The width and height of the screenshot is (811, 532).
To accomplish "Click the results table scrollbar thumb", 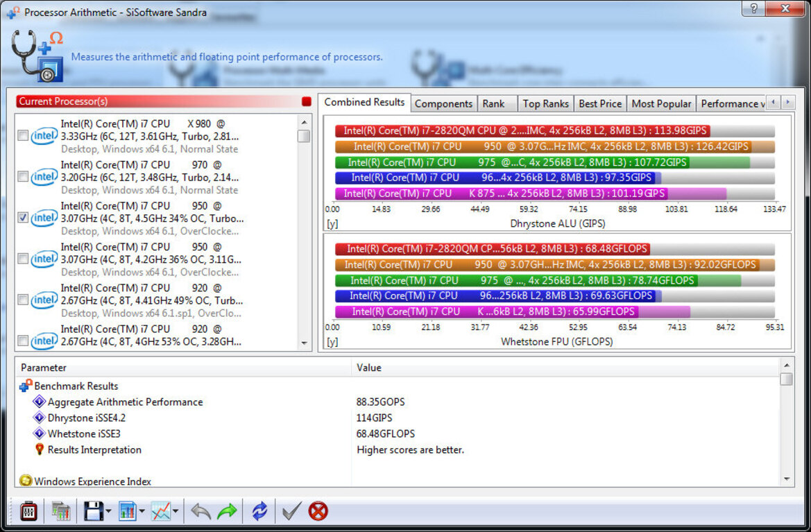I will (786, 379).
